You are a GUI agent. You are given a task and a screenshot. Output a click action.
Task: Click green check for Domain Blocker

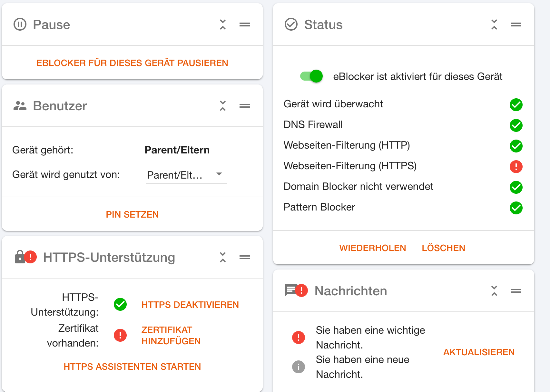point(516,187)
